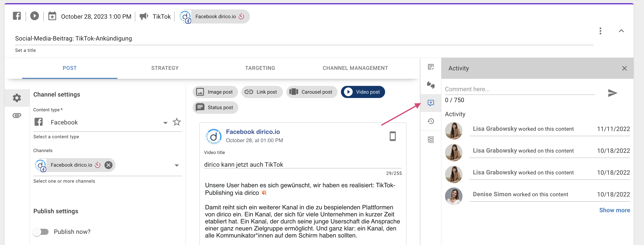The width and height of the screenshot is (644, 245).
Task: Collapse the editor with the top chevron
Action: tap(621, 31)
